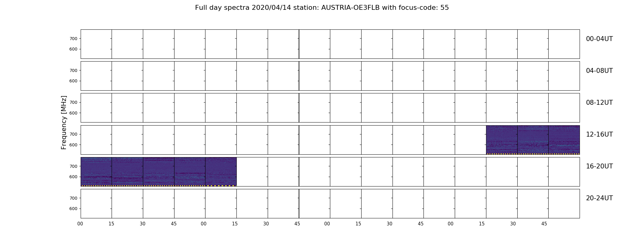Click the 700 tick label of the 20-24UT row
This screenshot has width=644, height=245.
[73, 198]
